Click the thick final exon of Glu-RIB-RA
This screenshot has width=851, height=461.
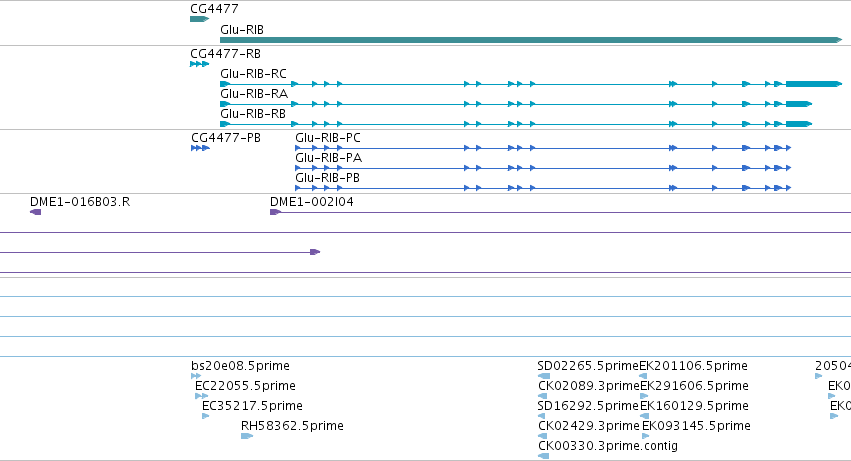pyautogui.click(x=799, y=104)
